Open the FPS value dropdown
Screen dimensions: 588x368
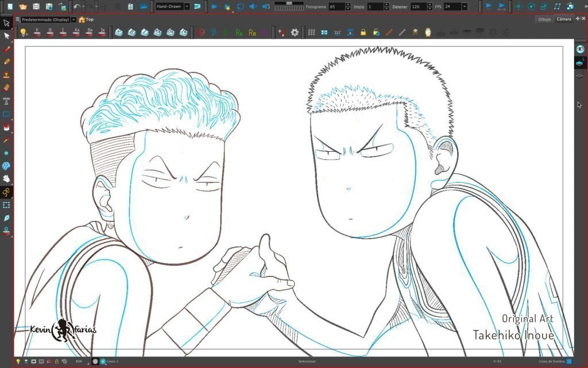click(465, 7)
